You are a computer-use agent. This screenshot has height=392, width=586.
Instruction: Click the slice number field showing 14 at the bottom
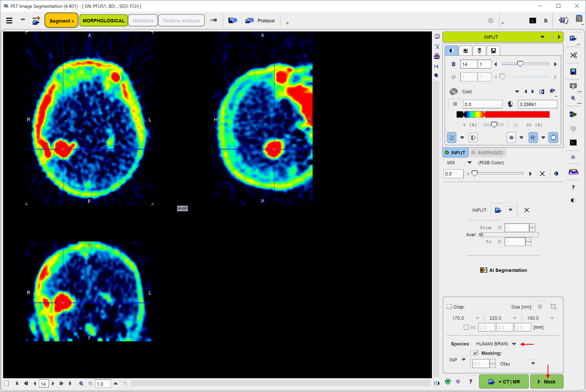44,384
